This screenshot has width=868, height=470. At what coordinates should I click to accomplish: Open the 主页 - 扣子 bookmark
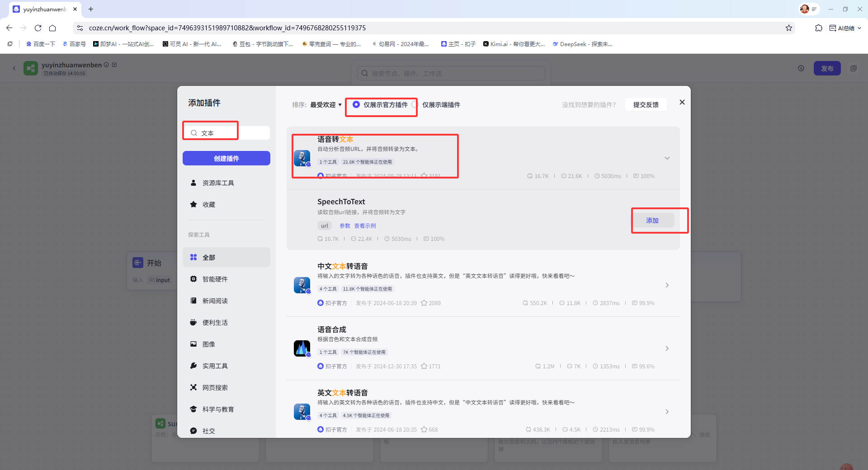point(458,44)
